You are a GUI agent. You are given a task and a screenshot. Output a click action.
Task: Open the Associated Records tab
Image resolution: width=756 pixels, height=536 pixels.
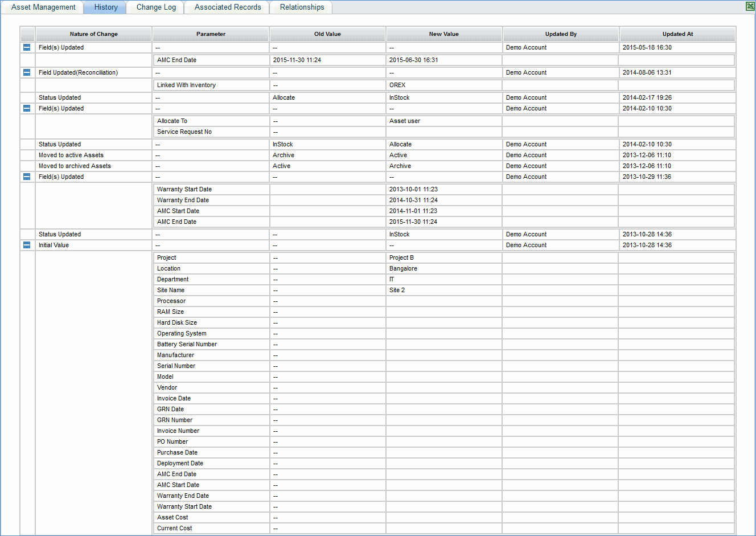(x=228, y=7)
